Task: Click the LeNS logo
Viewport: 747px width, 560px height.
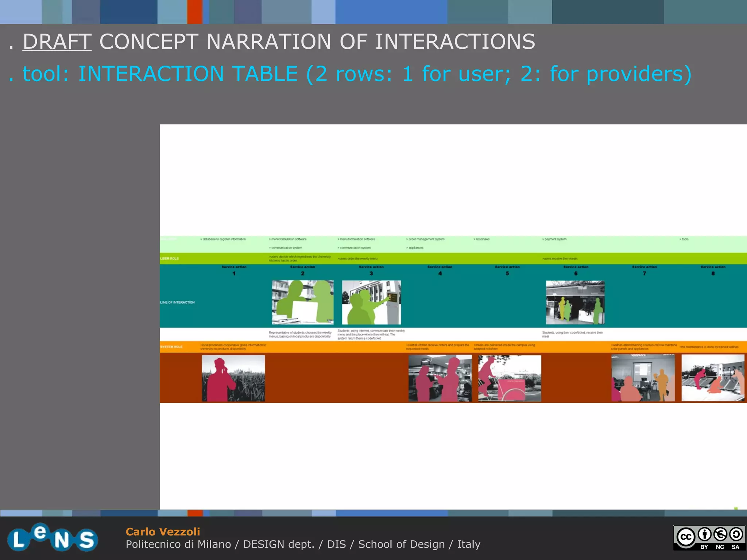Action: [53, 537]
